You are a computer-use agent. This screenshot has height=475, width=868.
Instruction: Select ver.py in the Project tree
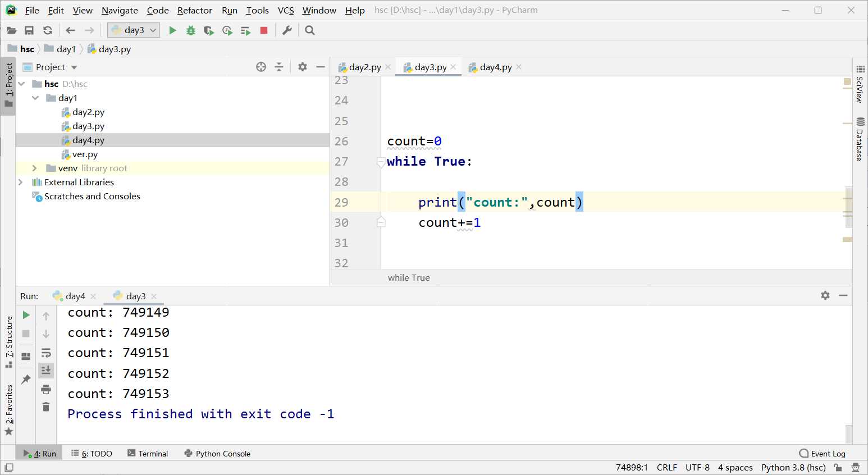(85, 154)
